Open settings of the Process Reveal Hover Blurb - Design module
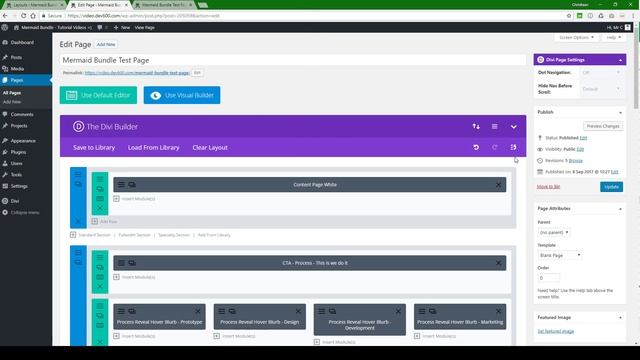This screenshot has width=640, height=360. (x=222, y=311)
